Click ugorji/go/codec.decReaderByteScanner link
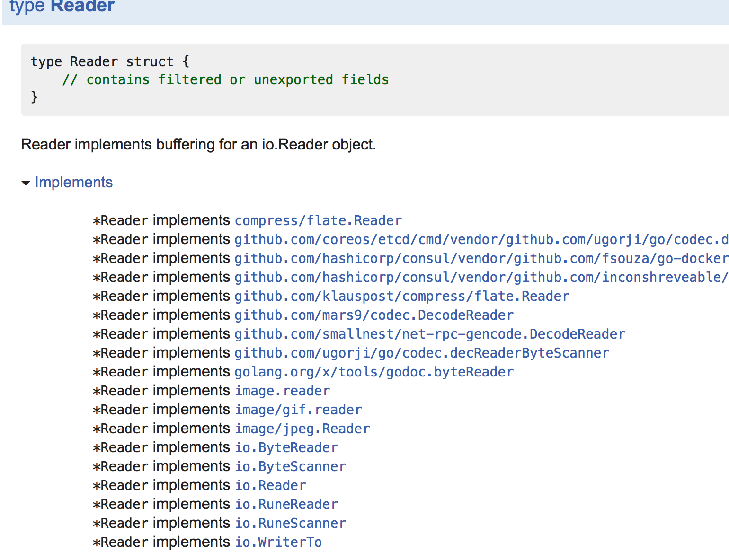This screenshot has width=729, height=560. (422, 353)
